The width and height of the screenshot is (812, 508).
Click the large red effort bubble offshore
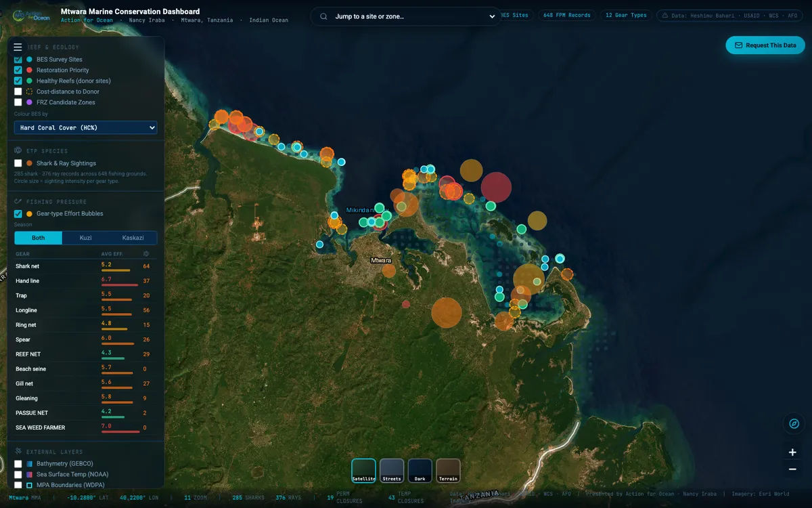coord(496,187)
